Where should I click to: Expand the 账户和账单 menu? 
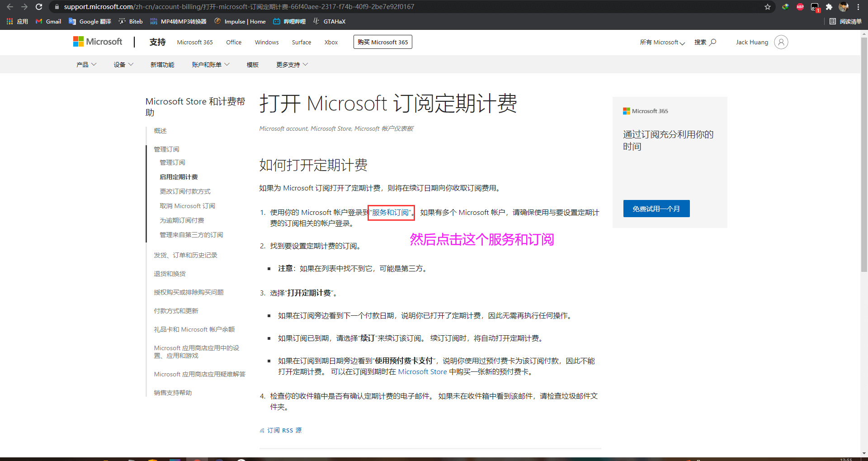(x=211, y=65)
